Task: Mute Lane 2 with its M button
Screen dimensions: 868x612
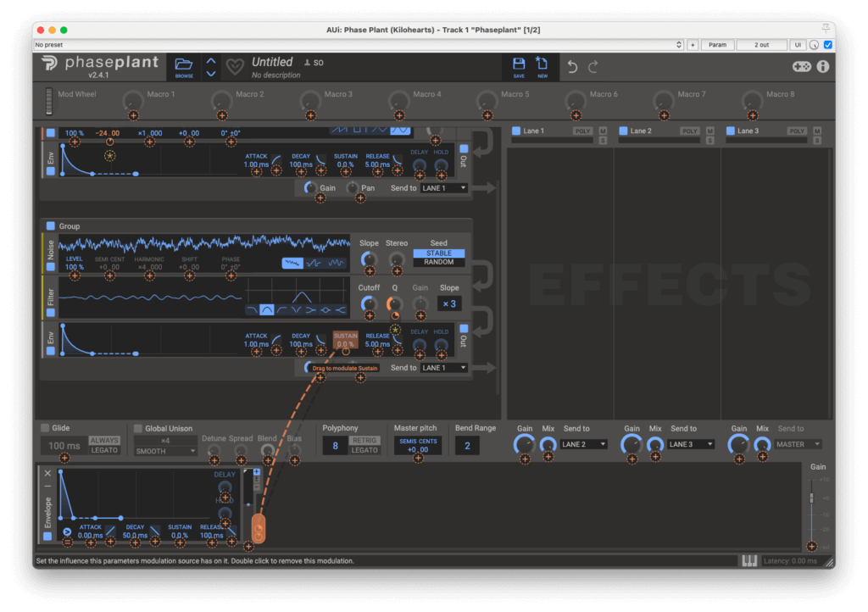Action: click(710, 131)
